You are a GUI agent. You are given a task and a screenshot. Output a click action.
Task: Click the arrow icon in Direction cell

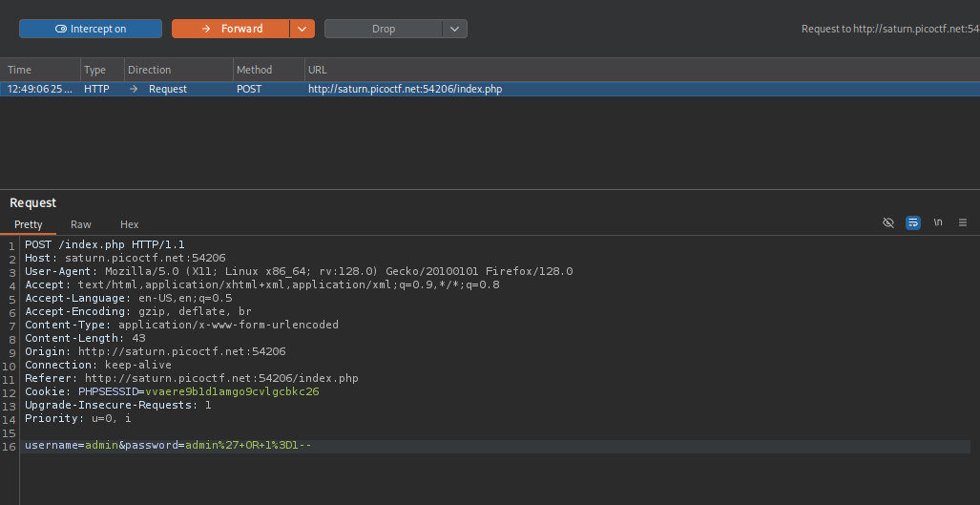pyautogui.click(x=134, y=89)
